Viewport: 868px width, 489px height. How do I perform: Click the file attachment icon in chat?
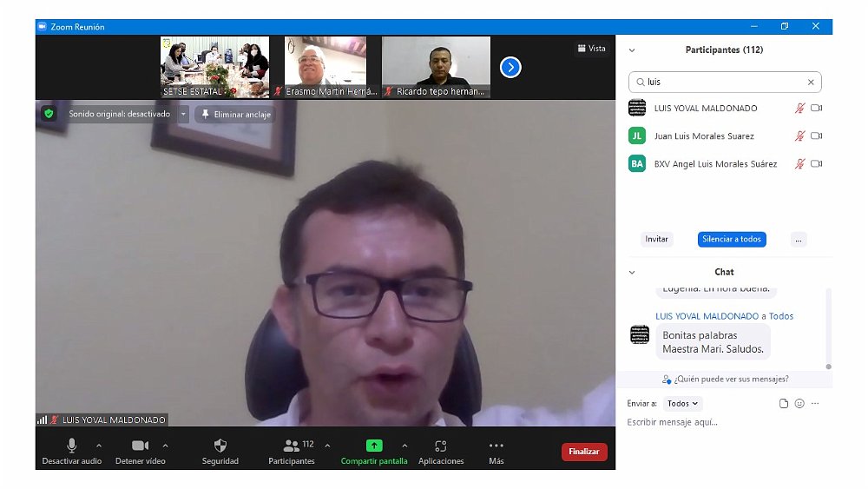pos(784,404)
